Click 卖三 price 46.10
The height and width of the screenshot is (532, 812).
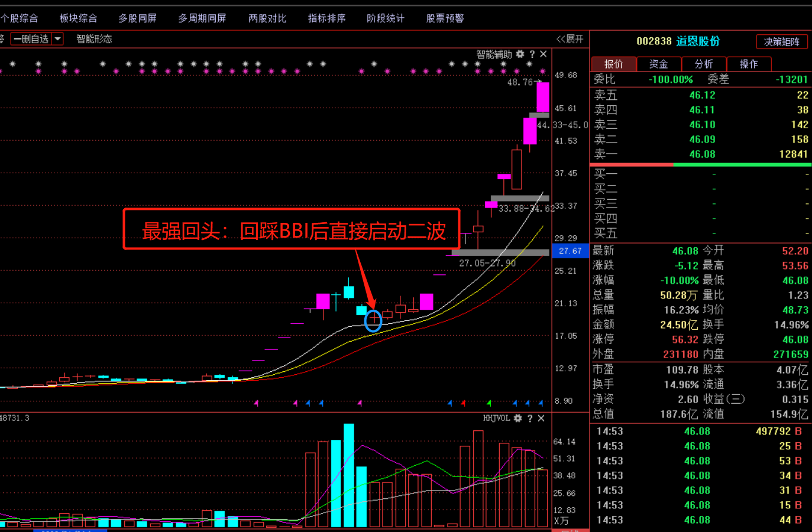pyautogui.click(x=702, y=125)
